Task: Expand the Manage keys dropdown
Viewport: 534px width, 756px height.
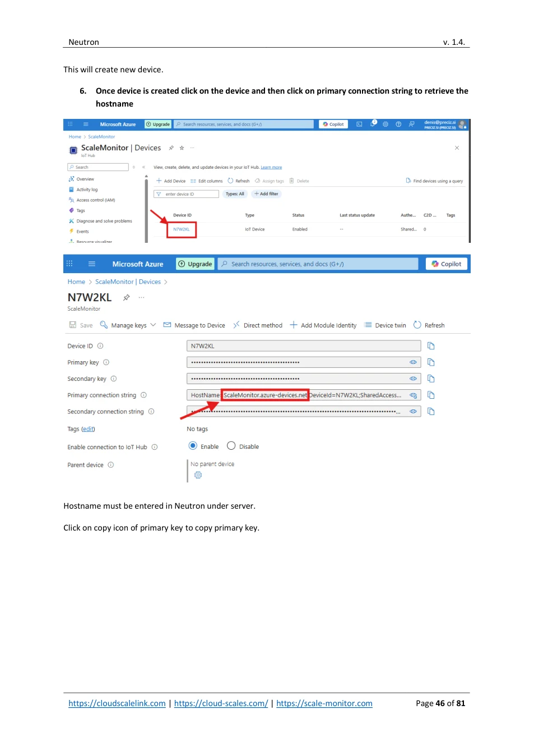Action: [x=128, y=325]
